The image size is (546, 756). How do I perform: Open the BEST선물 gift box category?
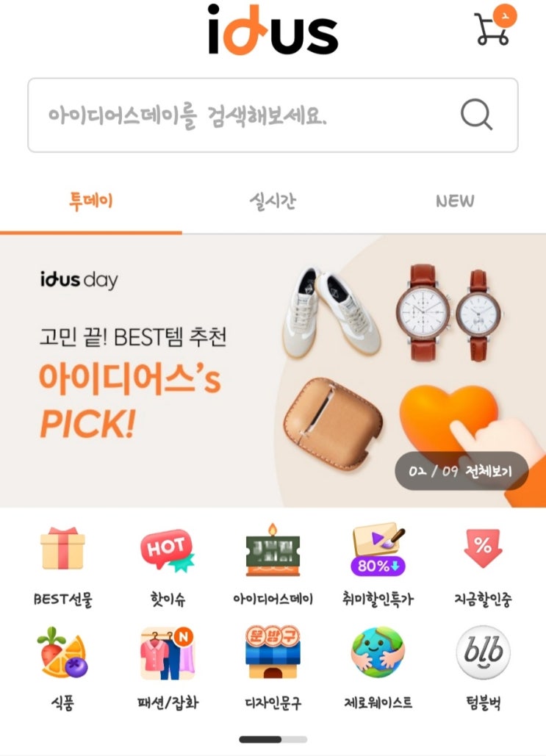62,549
